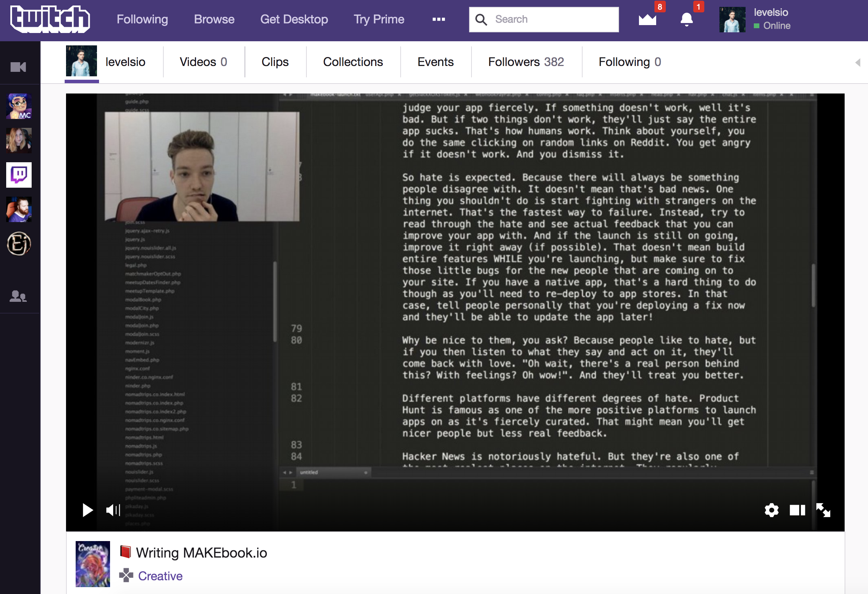The width and height of the screenshot is (868, 594).
Task: Click Browse in the top navigation
Action: (x=214, y=19)
